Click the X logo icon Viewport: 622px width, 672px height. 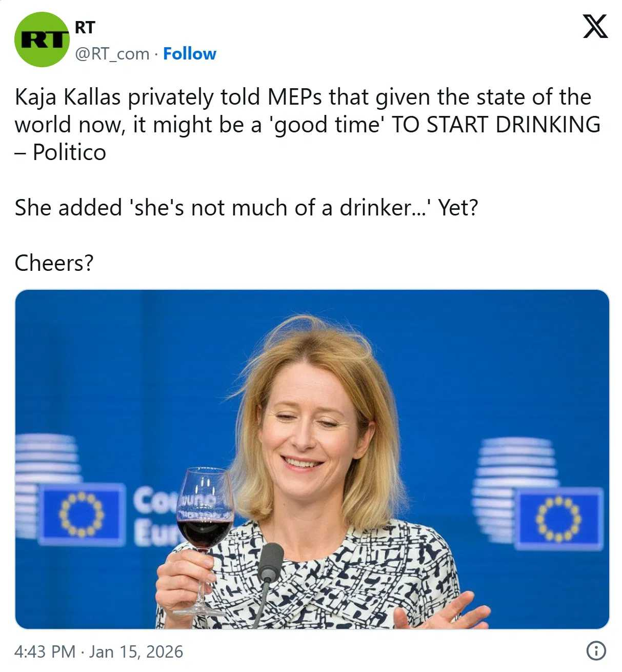pyautogui.click(x=595, y=27)
